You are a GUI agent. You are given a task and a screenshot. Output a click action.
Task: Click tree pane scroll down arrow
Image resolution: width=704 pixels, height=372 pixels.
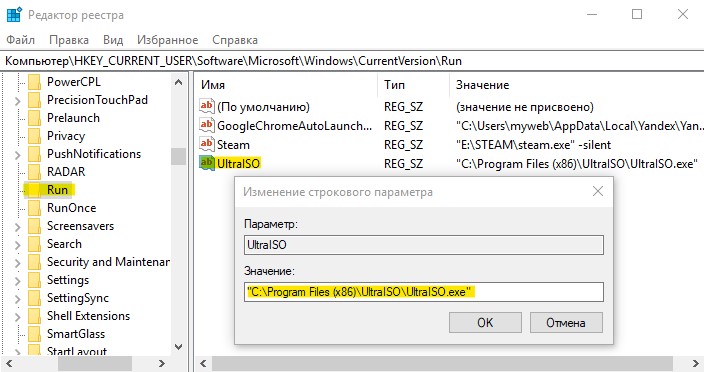[x=178, y=347]
